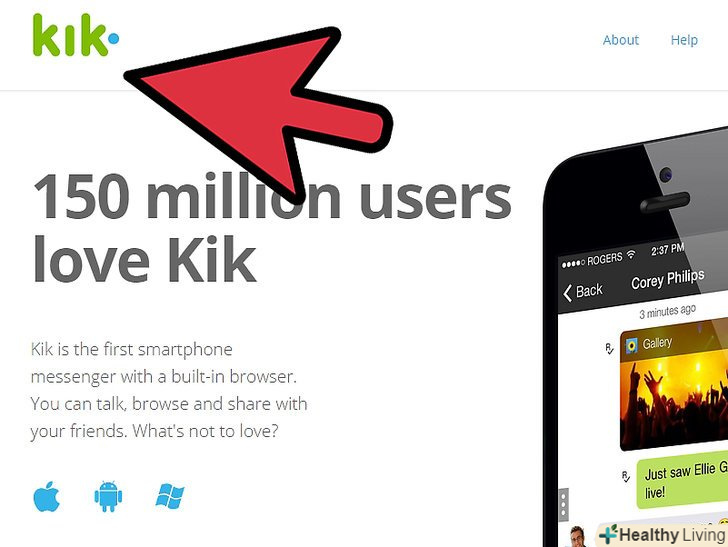Click the 'built-in browser' description paragraph
This screenshot has width=728, height=547.
click(169, 390)
